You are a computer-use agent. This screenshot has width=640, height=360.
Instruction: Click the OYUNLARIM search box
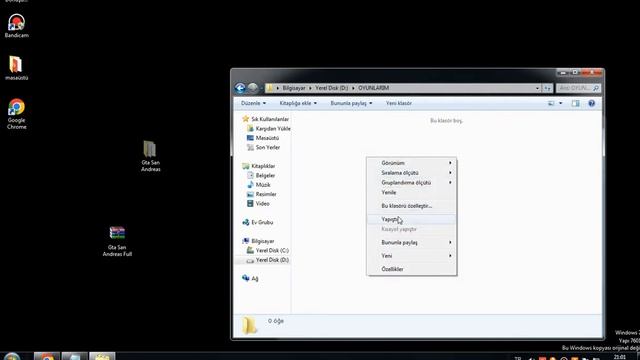point(578,88)
